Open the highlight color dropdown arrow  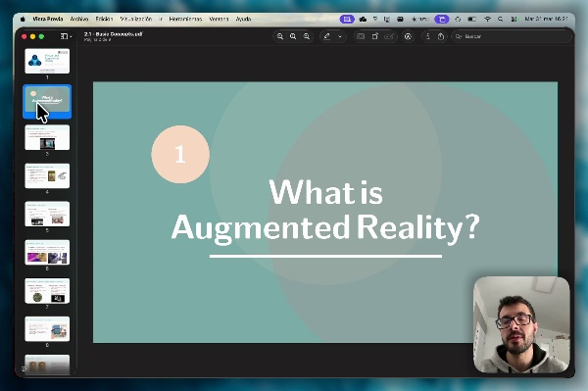click(340, 36)
